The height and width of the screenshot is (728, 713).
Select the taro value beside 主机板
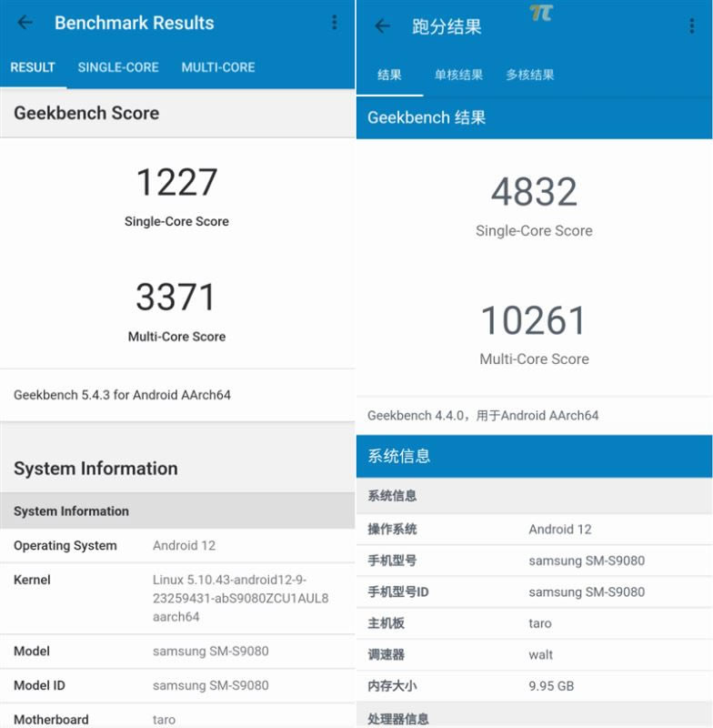(x=540, y=623)
